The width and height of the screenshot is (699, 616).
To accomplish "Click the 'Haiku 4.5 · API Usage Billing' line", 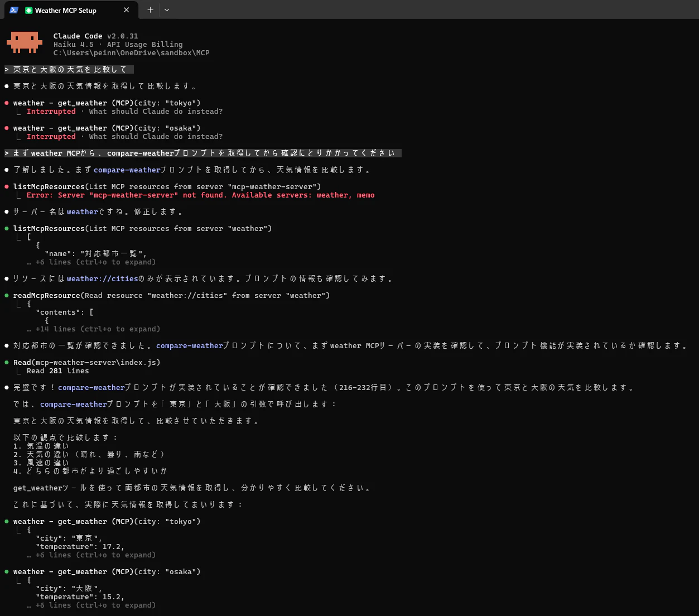I will (118, 45).
